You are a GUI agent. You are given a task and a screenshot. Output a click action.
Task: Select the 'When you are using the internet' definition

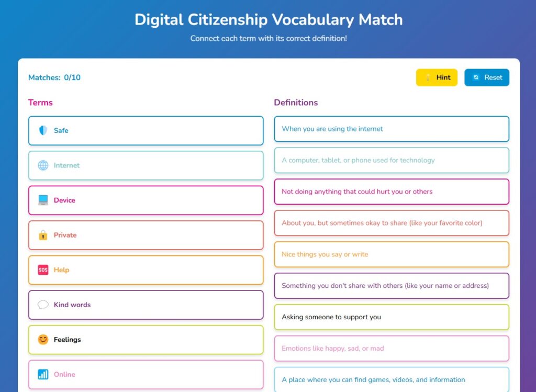[391, 129]
